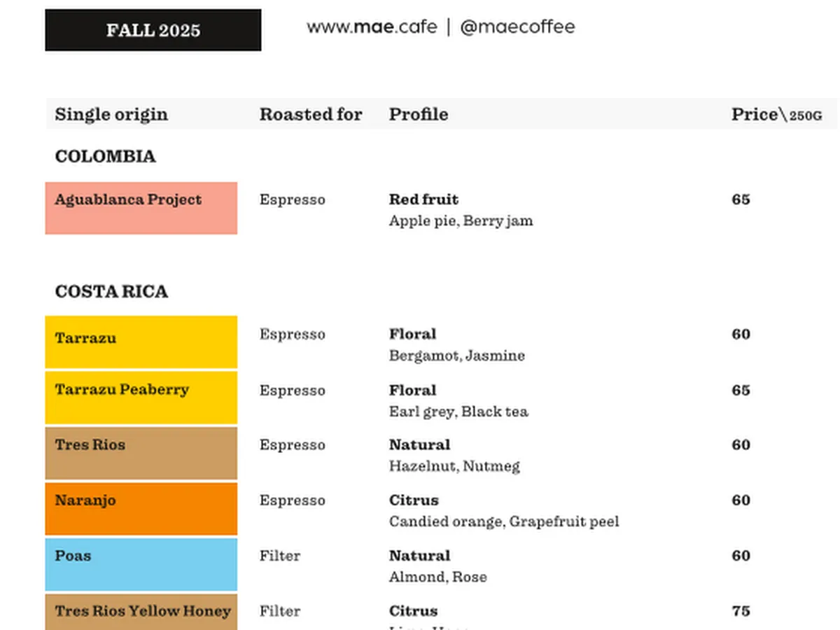Click the @maecoffee social handle
The height and width of the screenshot is (630, 840).
point(517,27)
